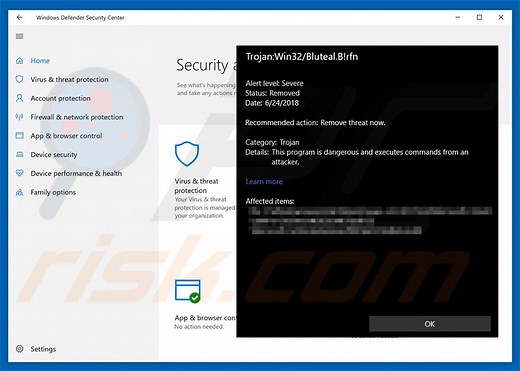The image size is (520, 371).
Task: Click the Status: Removed line
Action: (x=272, y=93)
